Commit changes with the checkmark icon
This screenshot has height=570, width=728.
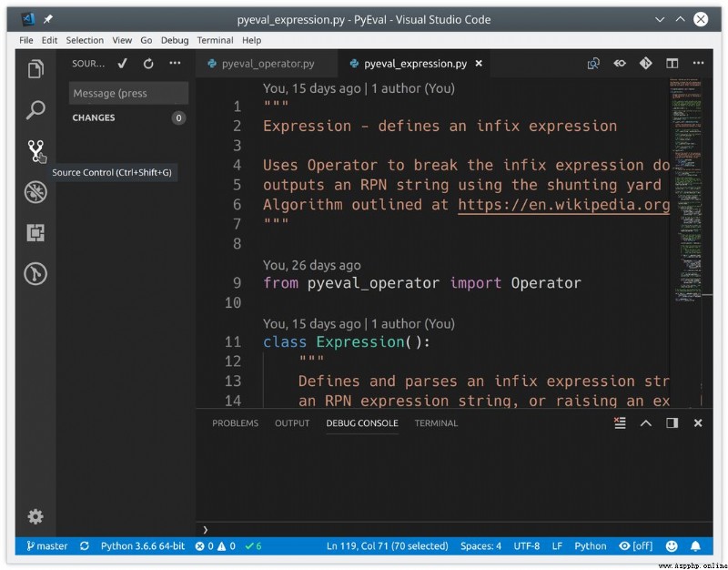point(122,63)
